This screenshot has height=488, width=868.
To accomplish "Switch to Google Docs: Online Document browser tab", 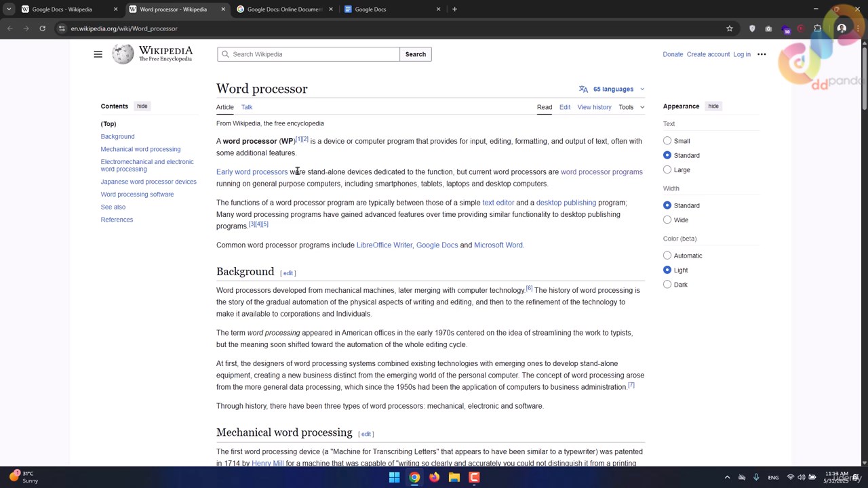I will point(284,9).
